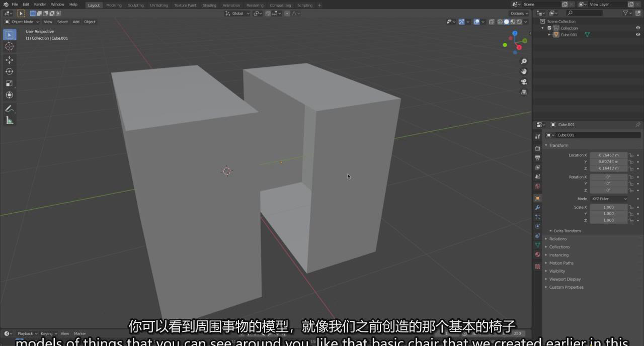Select the Annotate tool
644x346 pixels.
(9, 109)
